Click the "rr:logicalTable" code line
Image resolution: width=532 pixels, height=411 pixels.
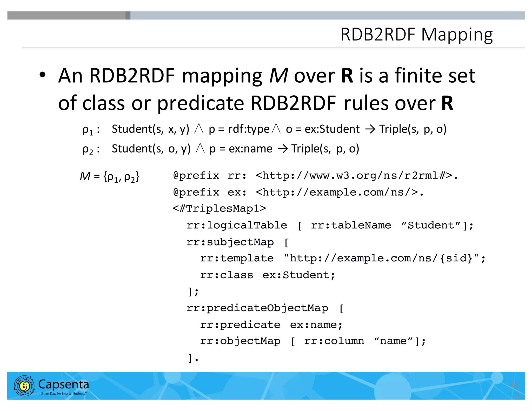(330, 226)
